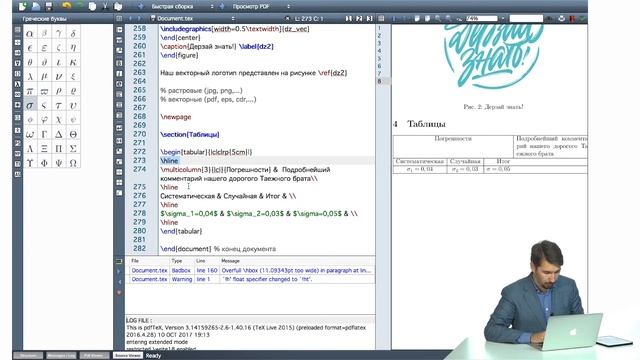Screen dimensions: 640x360
Task: Click the PDF zoom percentage field
Action: point(482,18)
